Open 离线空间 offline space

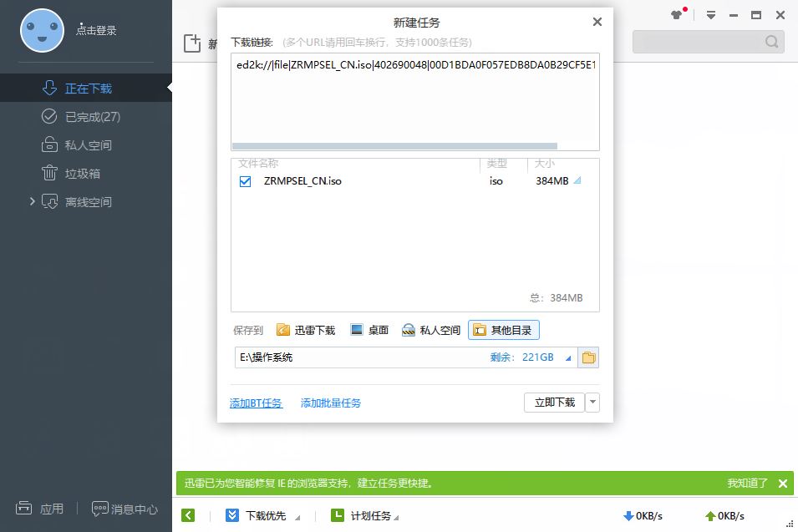coord(86,202)
